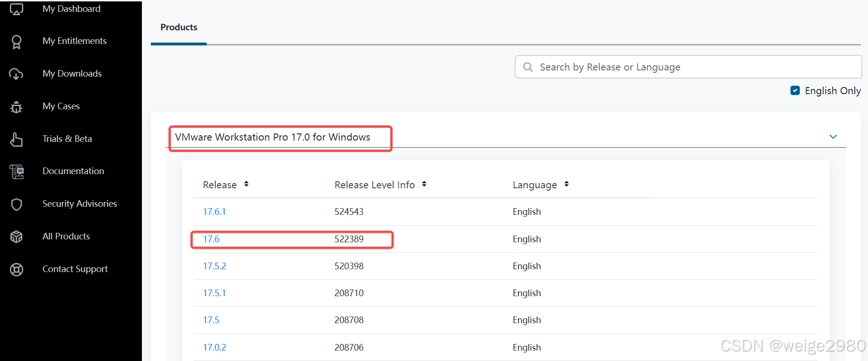Open release 17.0.2 link
868x361 pixels.
[x=214, y=348]
